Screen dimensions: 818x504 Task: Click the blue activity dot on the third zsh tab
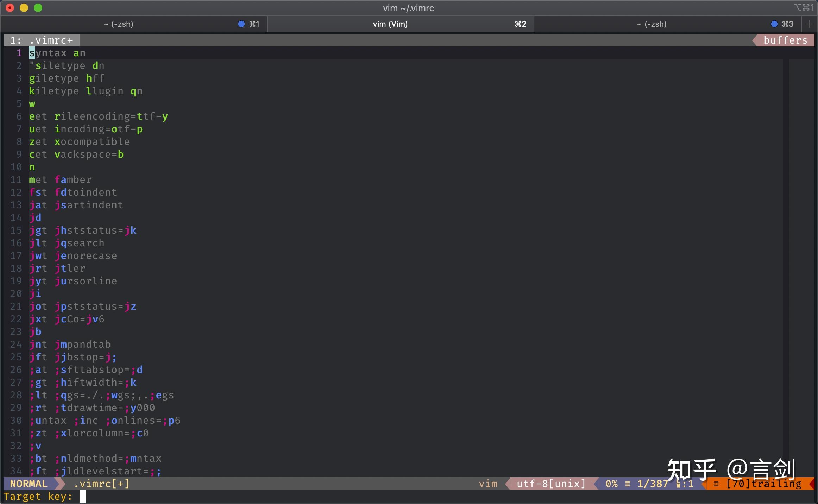click(x=774, y=24)
